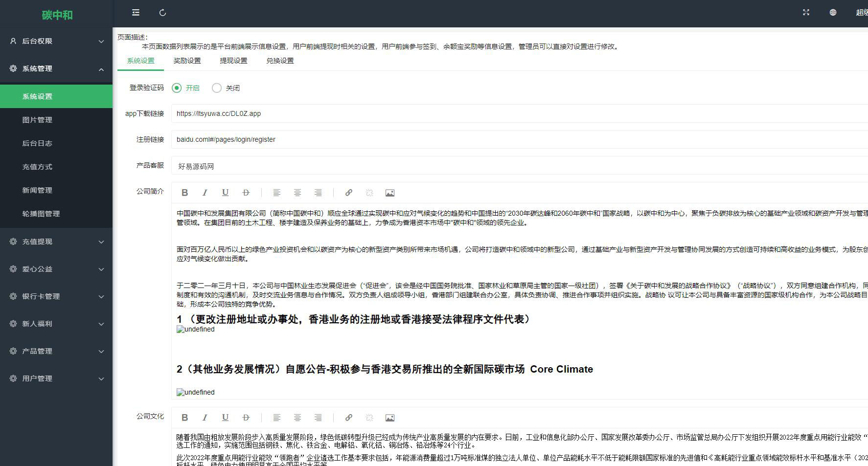Apply italic in the 公司简介 editor
Screen dimensions: 868x466
pos(205,193)
